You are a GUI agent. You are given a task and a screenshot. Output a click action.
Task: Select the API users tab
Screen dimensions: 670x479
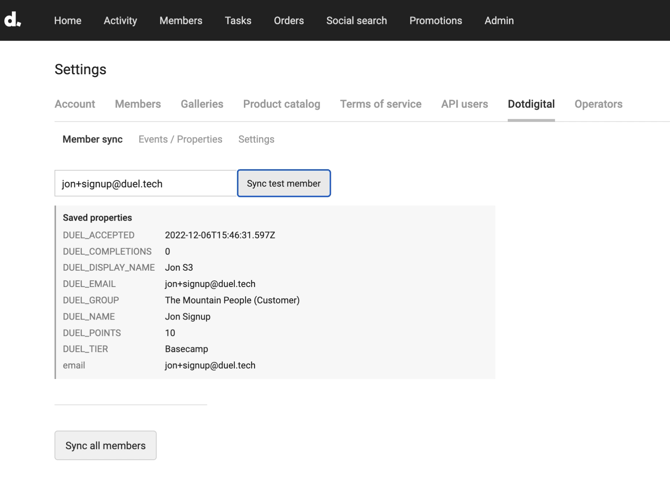(464, 104)
